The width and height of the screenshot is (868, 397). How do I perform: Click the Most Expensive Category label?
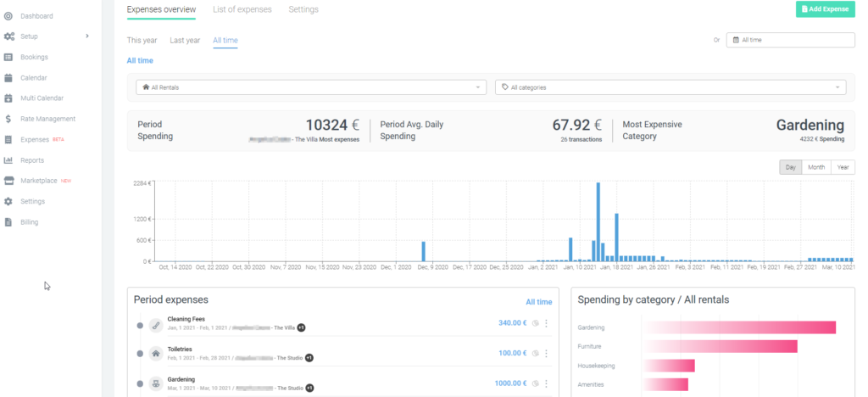point(652,130)
